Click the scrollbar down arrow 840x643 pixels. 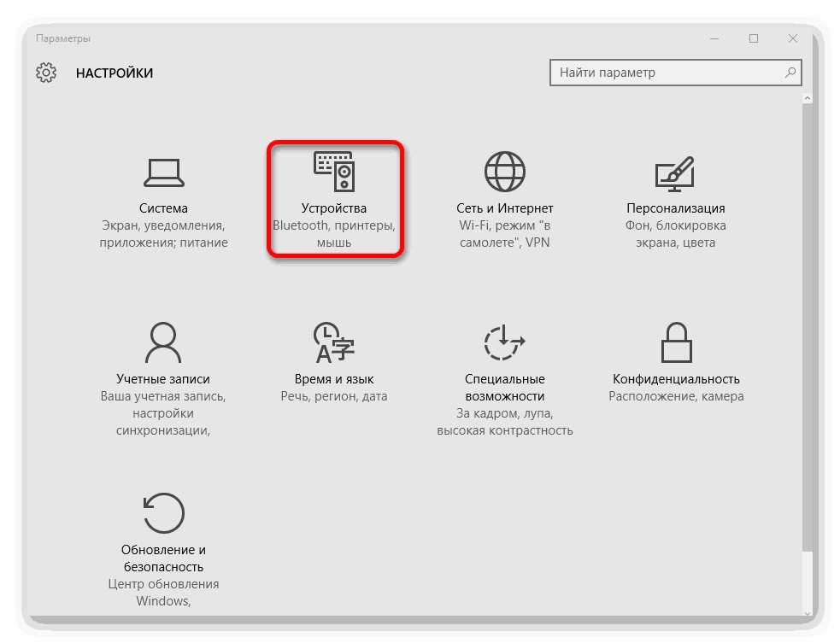click(808, 613)
